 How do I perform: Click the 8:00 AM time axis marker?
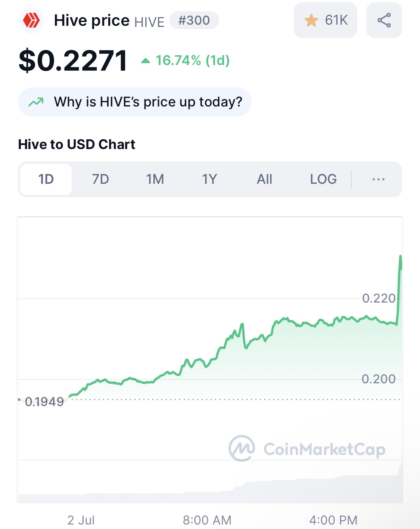(207, 520)
